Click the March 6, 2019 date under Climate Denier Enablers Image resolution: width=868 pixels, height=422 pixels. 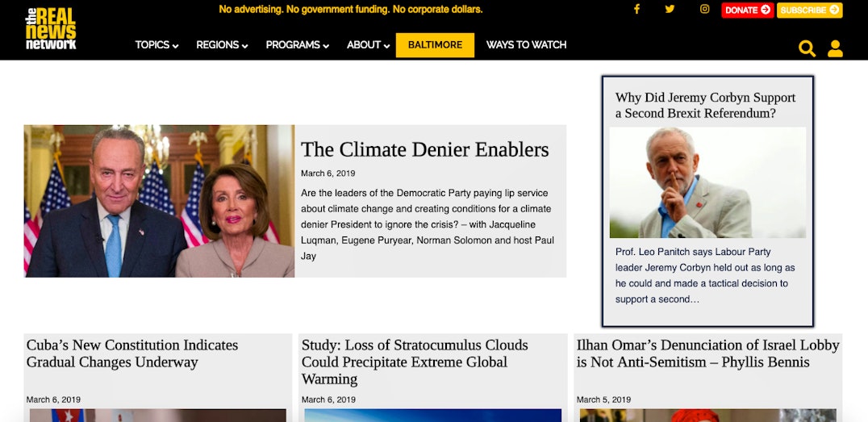[x=328, y=173]
